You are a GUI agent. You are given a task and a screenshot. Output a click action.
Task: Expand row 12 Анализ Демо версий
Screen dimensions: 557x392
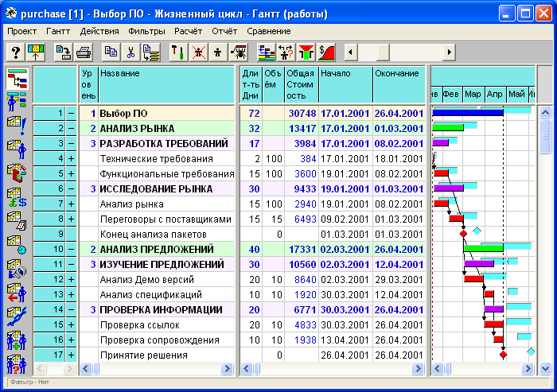71,279
